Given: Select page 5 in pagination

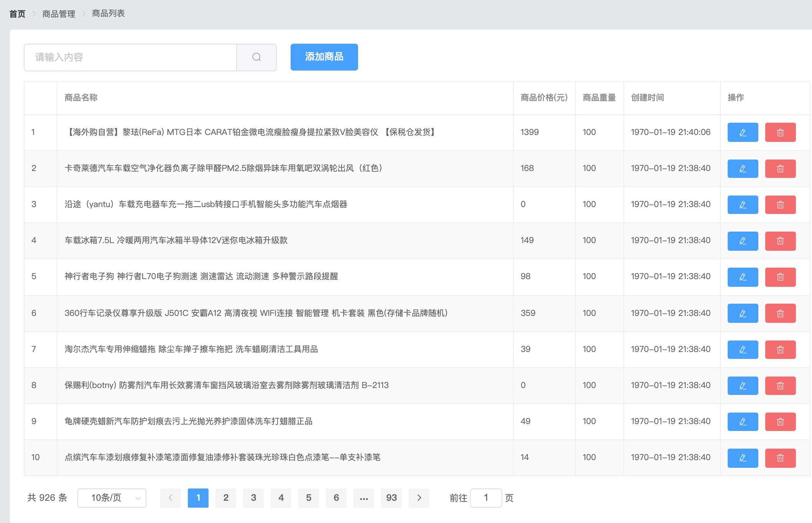Looking at the screenshot, I should point(309,498).
